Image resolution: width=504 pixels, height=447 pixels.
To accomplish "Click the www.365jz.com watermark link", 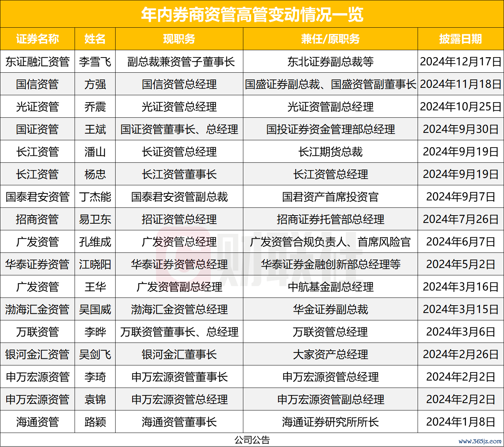I will [x=480, y=441].
